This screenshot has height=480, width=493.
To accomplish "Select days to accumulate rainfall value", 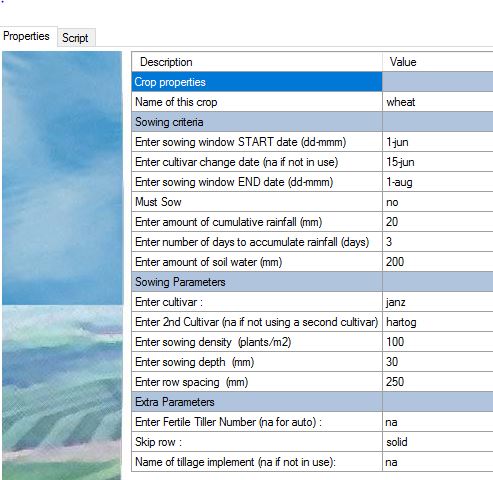I will (x=438, y=242).
